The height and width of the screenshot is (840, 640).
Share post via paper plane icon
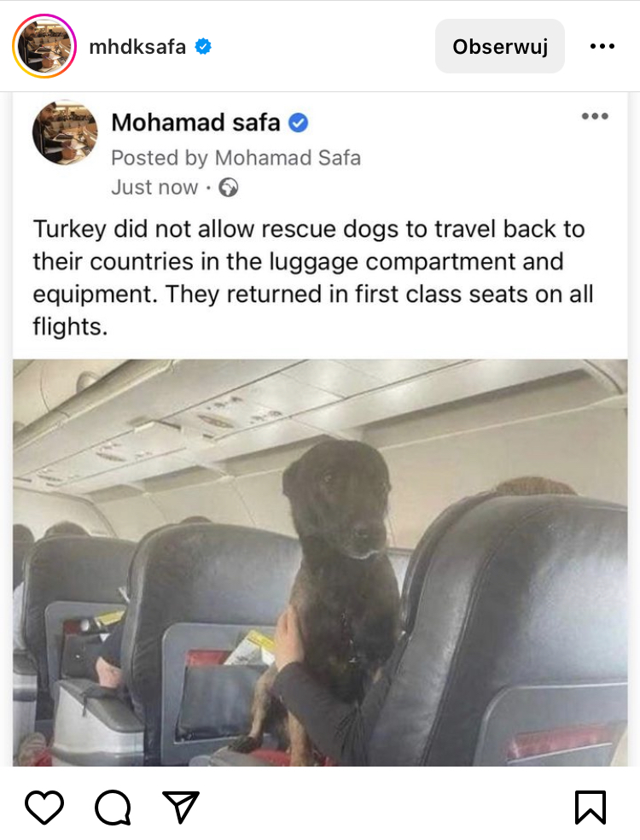(181, 807)
